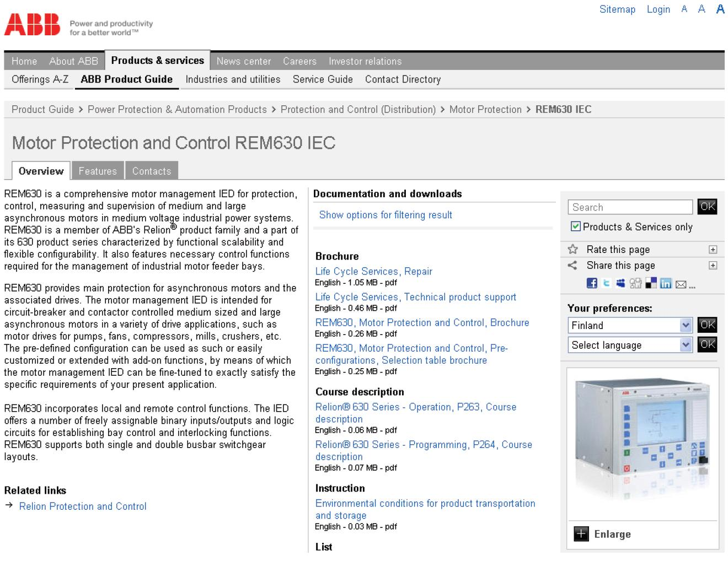
Task: Share the page on Facebook
Action: 592,283
